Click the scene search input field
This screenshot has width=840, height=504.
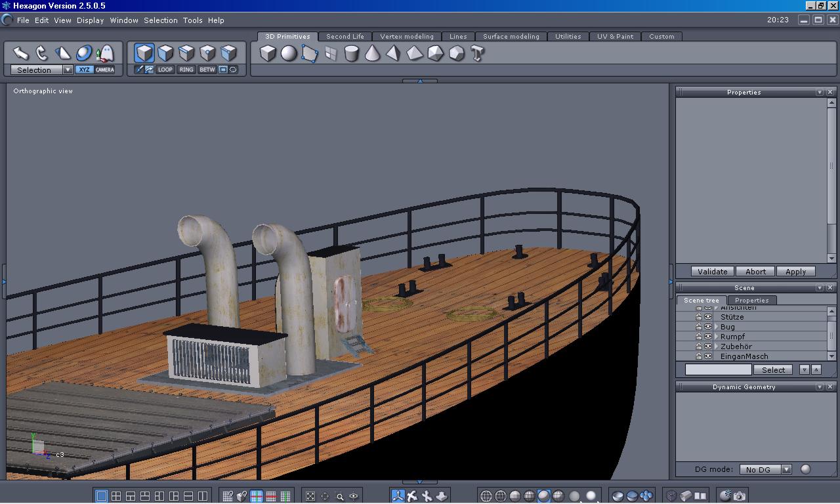point(718,370)
